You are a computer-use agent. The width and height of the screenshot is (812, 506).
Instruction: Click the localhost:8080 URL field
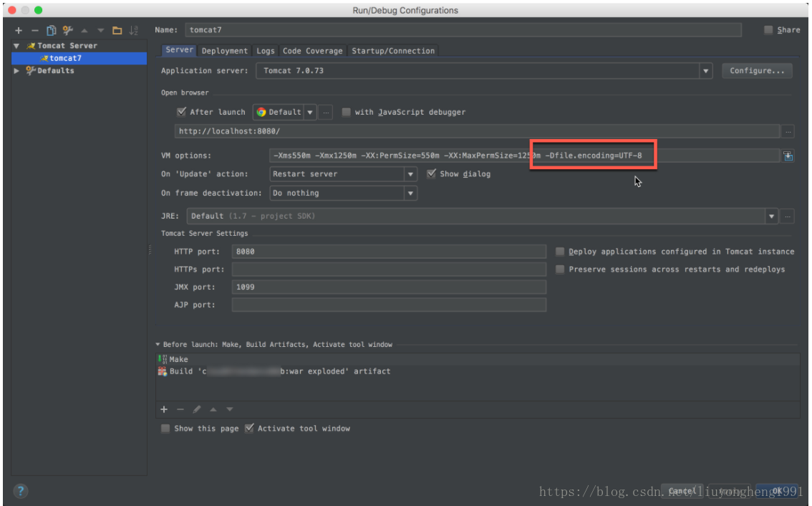(476, 131)
